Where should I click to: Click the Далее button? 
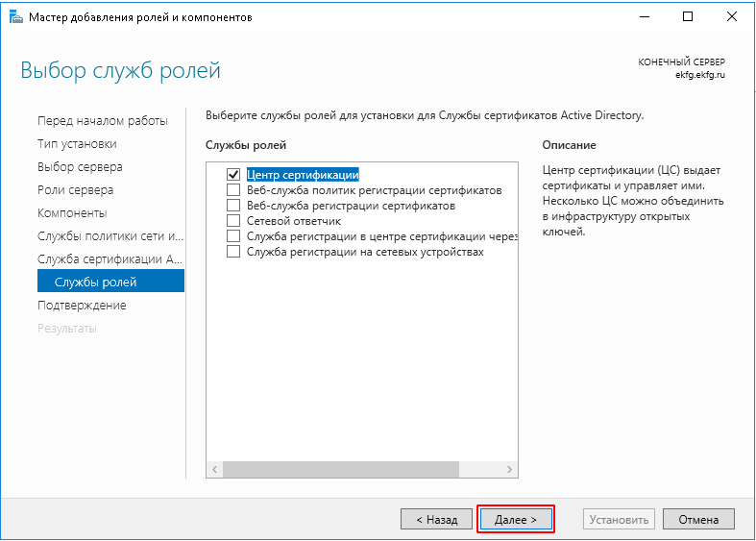point(517,520)
